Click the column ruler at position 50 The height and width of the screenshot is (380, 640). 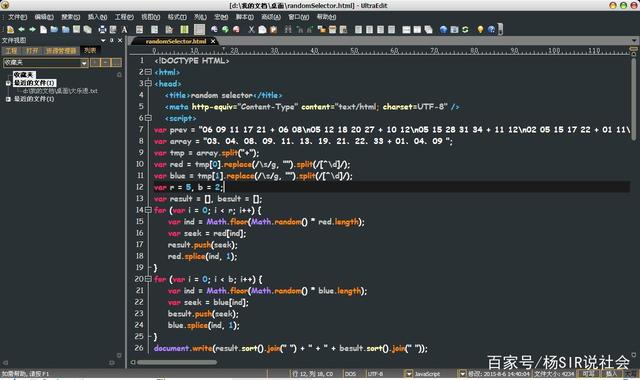[354, 51]
